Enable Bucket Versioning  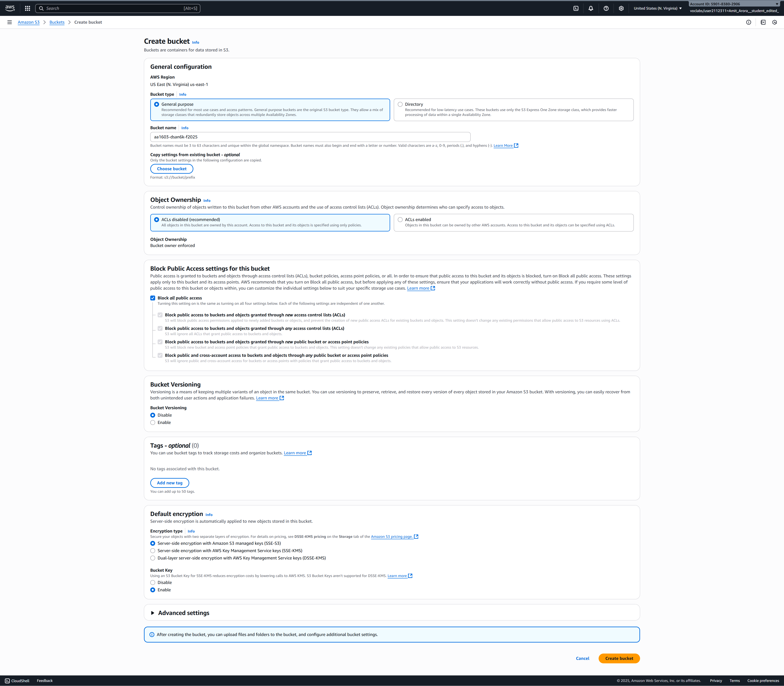(153, 423)
